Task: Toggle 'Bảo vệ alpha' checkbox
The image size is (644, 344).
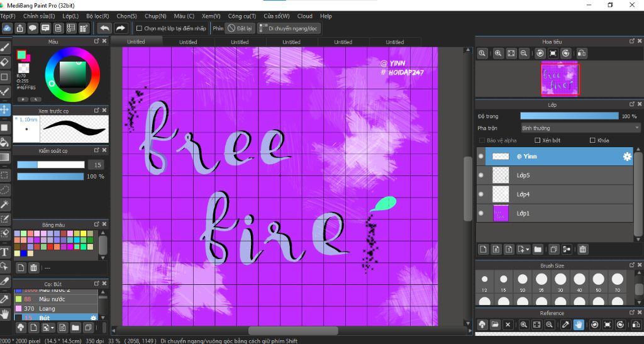Action: (x=482, y=140)
